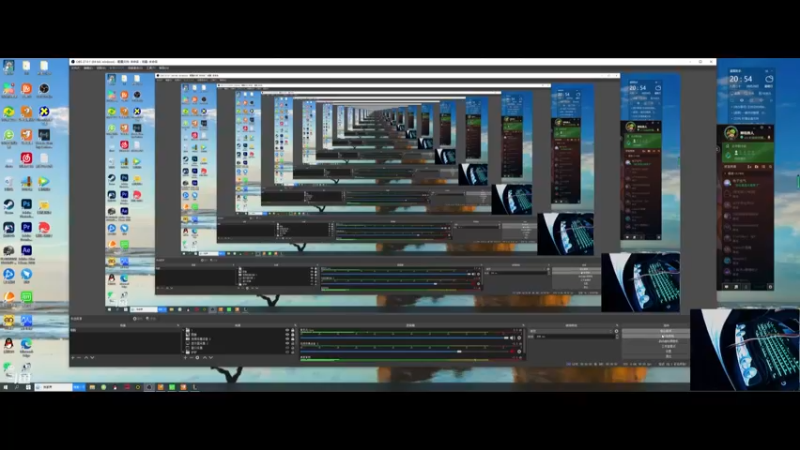Hide the third source using its eye icon
The height and width of the screenshot is (450, 800).
pyautogui.click(x=287, y=339)
